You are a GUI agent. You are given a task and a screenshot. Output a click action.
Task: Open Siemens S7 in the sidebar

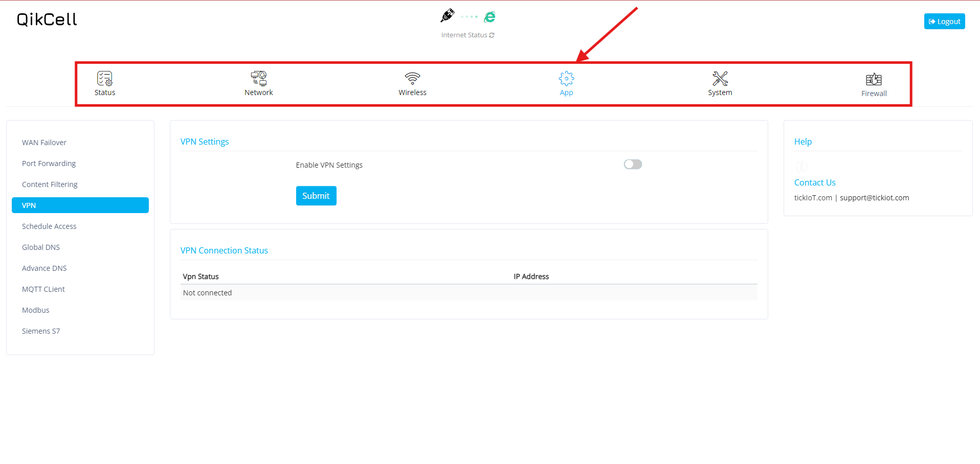coord(80,331)
